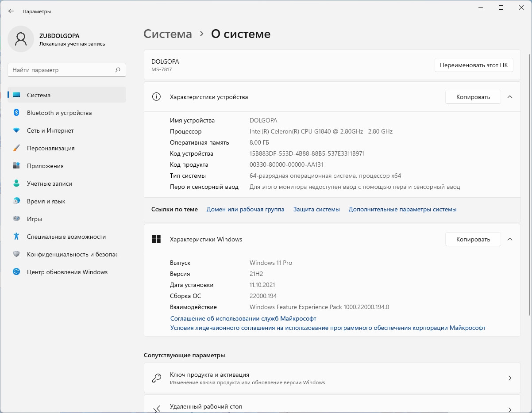Open the Домен или рабочая группа link
Image resolution: width=532 pixels, height=413 pixels.
246,209
